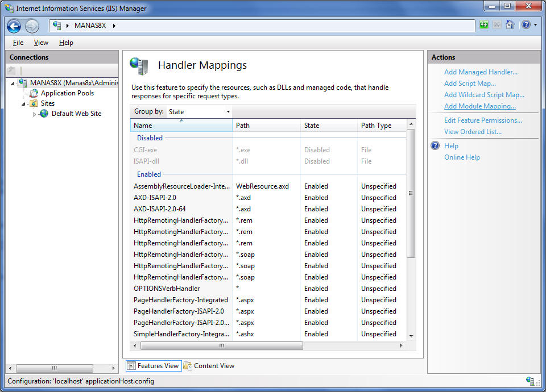The image size is (546, 392).
Task: Open the File menu
Action: click(x=18, y=43)
